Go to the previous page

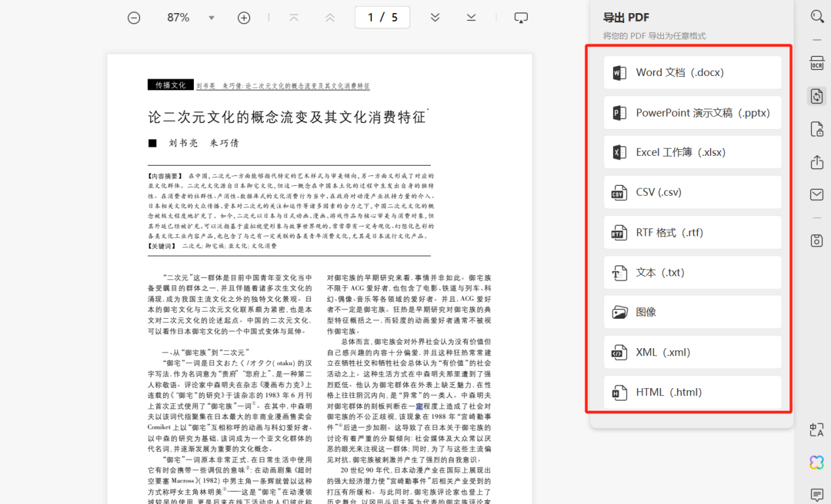pyautogui.click(x=330, y=18)
